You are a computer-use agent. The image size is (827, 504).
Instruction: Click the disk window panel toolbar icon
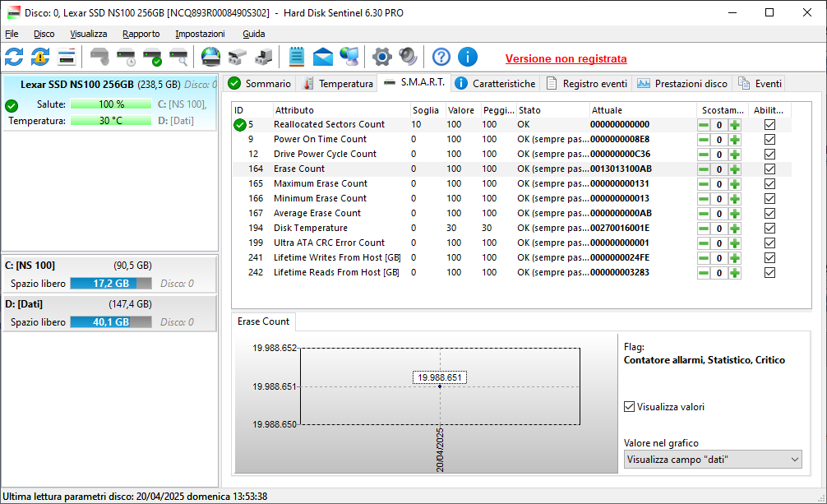(67, 57)
